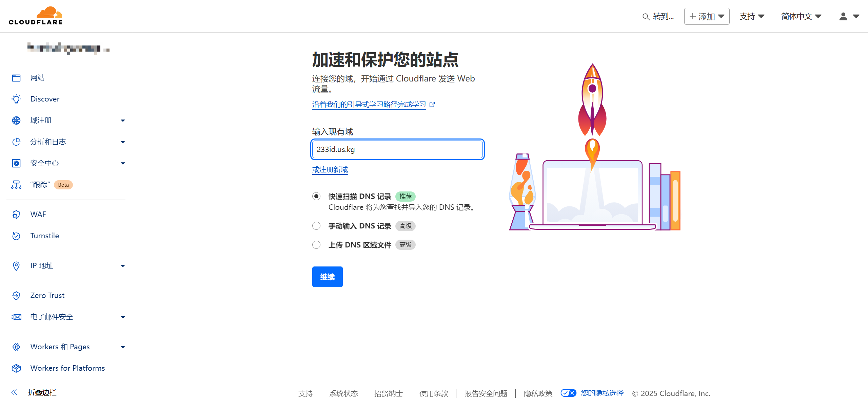Expand the 电子邮件安全 section arrow
This screenshot has width=868, height=407.
(123, 317)
